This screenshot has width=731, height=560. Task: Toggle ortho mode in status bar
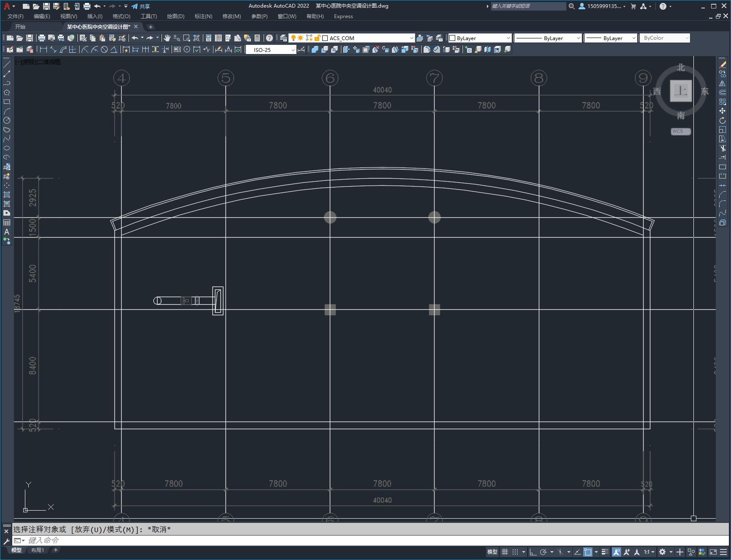click(533, 552)
